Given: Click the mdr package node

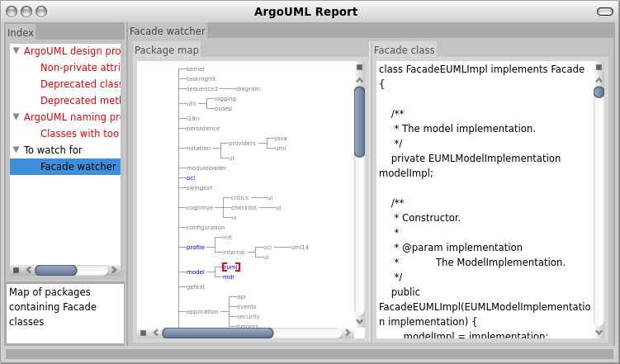Looking at the screenshot, I should (x=229, y=277).
